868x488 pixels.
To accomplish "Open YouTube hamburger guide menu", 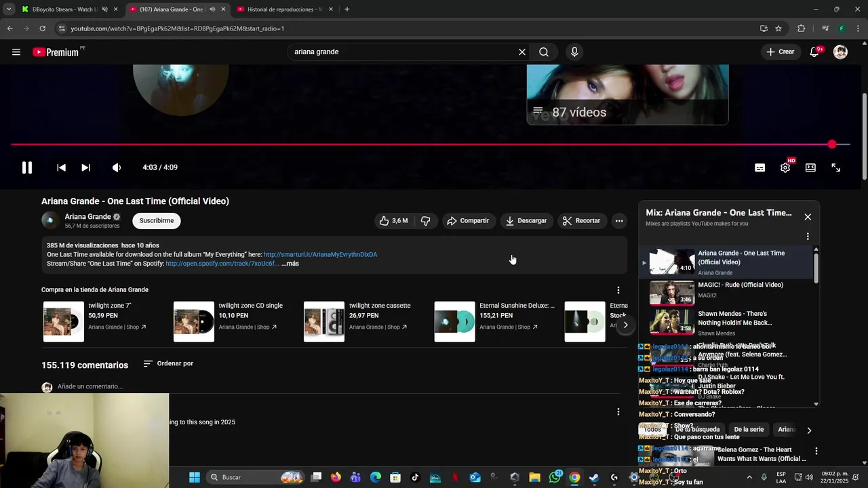I will pyautogui.click(x=16, y=52).
